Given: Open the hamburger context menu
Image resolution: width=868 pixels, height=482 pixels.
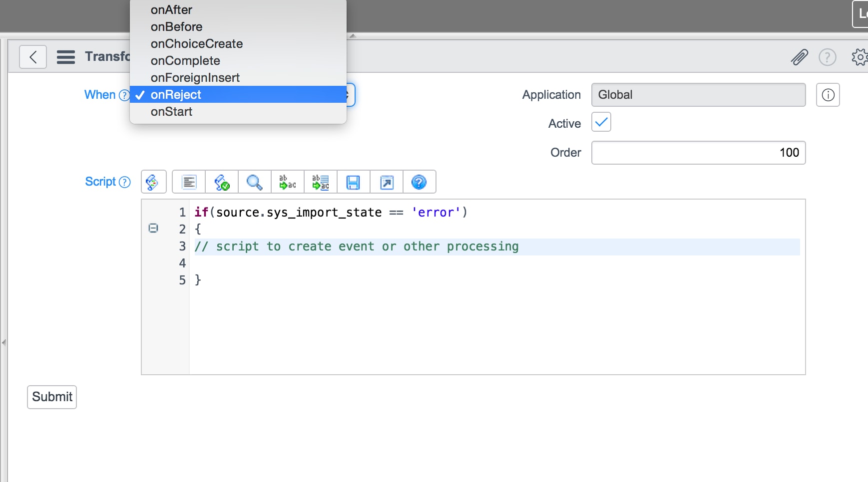Looking at the screenshot, I should click(66, 57).
